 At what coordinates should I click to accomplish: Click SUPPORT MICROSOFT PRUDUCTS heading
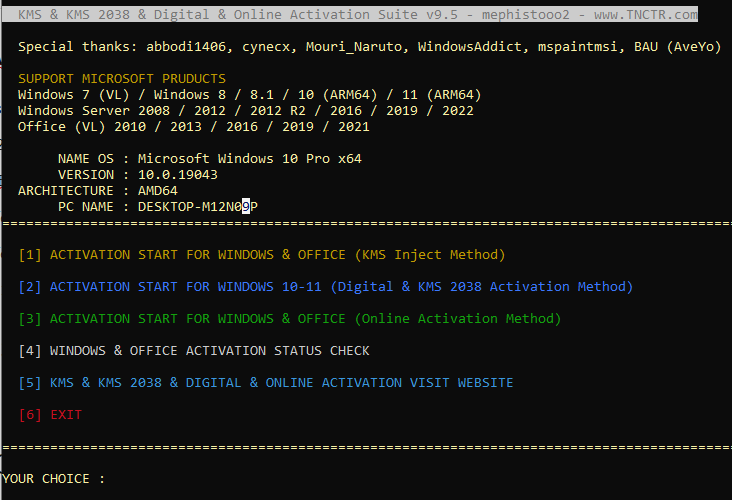click(122, 78)
